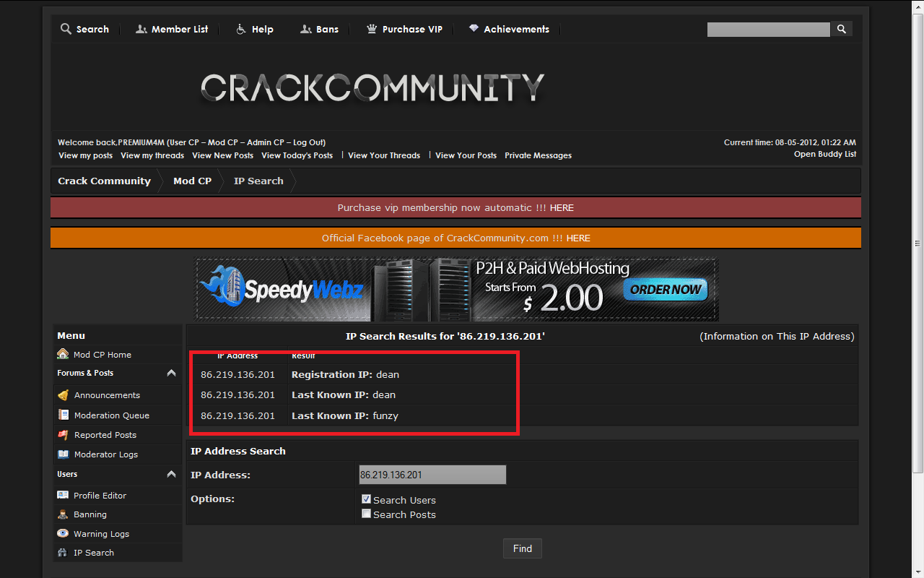The height and width of the screenshot is (578, 924).
Task: Click HERE in Facebook page banner
Action: pos(578,238)
